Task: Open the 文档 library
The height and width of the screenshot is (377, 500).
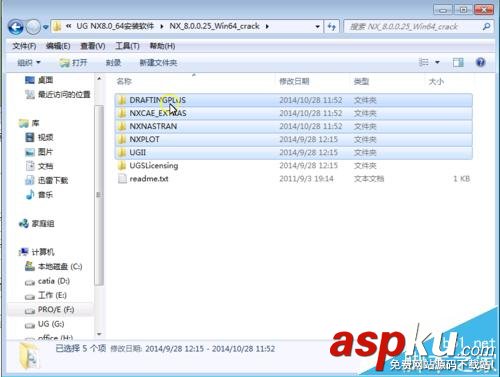Action: pos(39,166)
